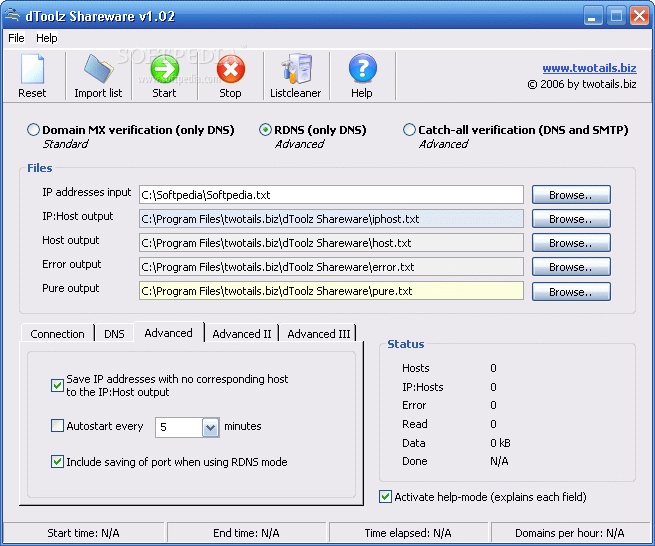This screenshot has width=655, height=546.
Task: Select the Advanced tab
Action: pos(169,333)
